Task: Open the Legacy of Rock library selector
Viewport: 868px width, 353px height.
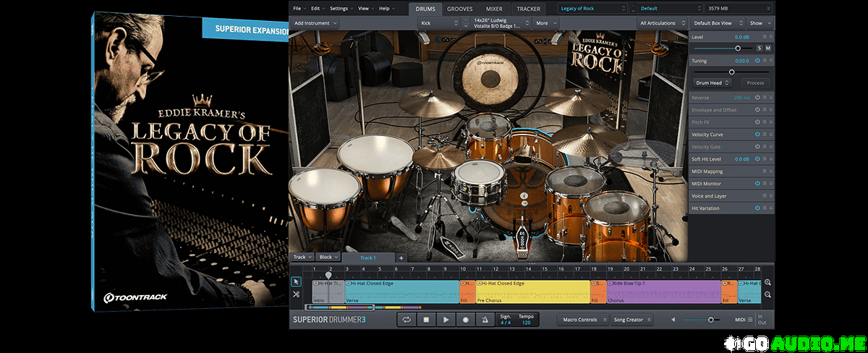Action: (593, 9)
